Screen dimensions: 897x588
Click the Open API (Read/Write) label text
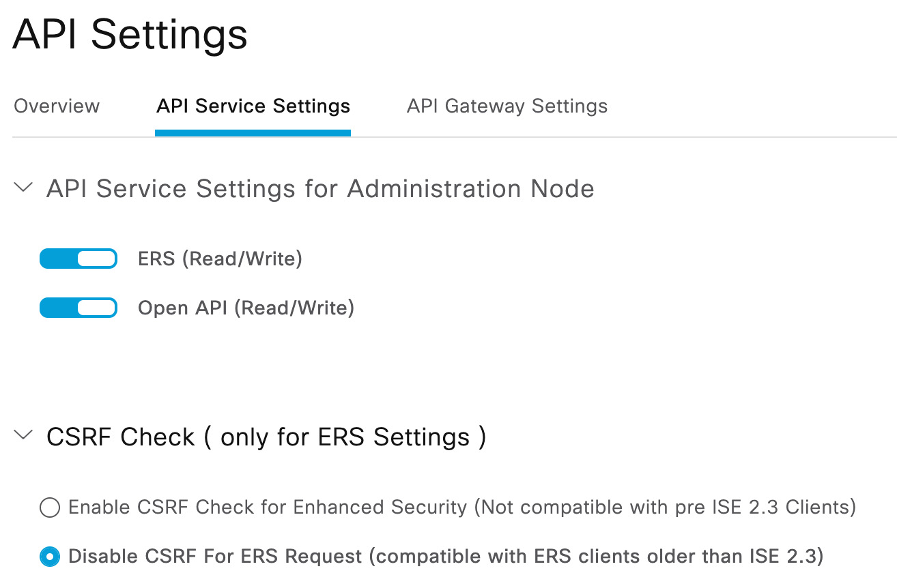tap(246, 308)
